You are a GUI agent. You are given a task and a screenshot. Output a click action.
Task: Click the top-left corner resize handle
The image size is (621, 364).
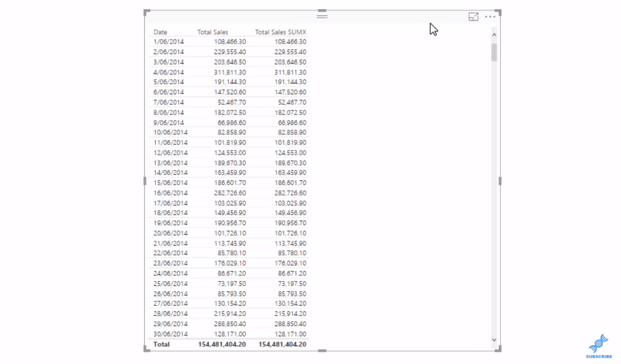[147, 12]
